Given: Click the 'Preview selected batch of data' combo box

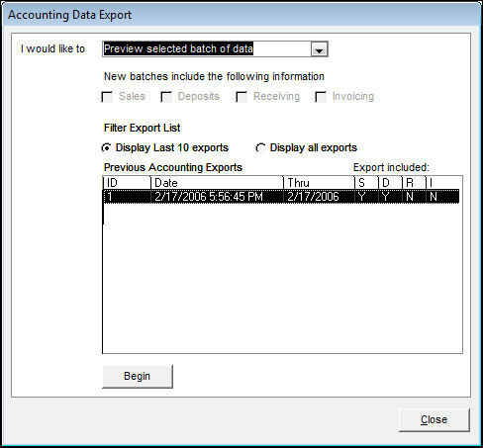Looking at the screenshot, I should (215, 49).
